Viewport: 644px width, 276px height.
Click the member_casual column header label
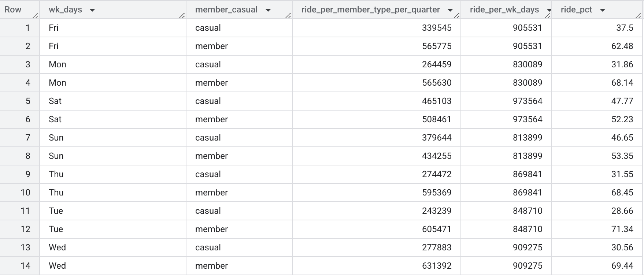[x=226, y=10]
